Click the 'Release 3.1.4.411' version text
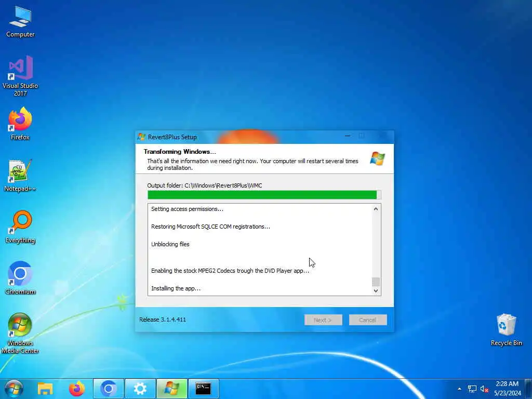This screenshot has height=399, width=532. 163,320
